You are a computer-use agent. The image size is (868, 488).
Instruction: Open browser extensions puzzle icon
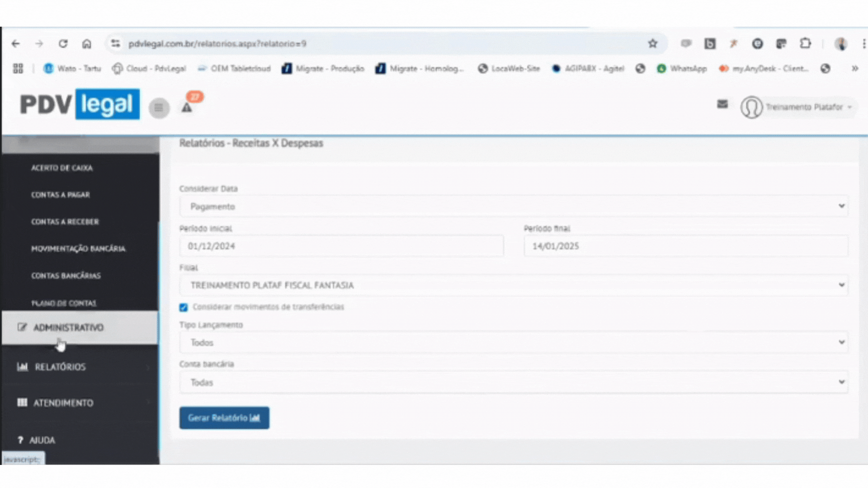point(805,44)
